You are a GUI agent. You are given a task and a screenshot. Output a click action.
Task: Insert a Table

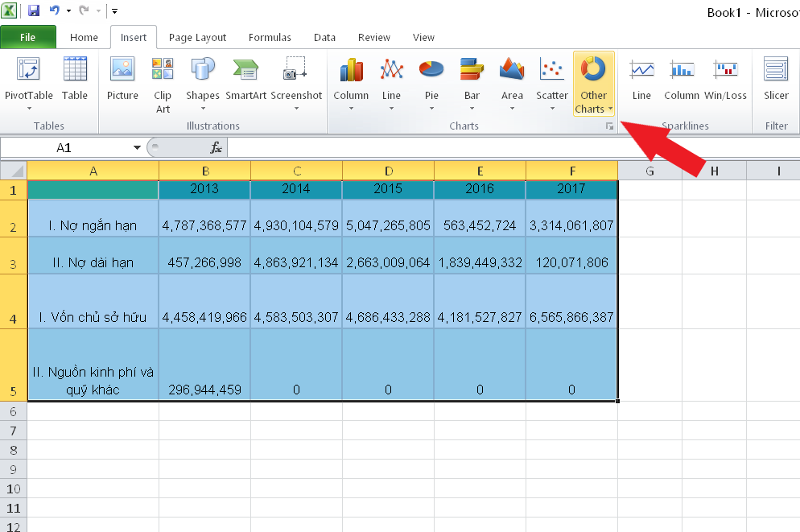point(75,79)
